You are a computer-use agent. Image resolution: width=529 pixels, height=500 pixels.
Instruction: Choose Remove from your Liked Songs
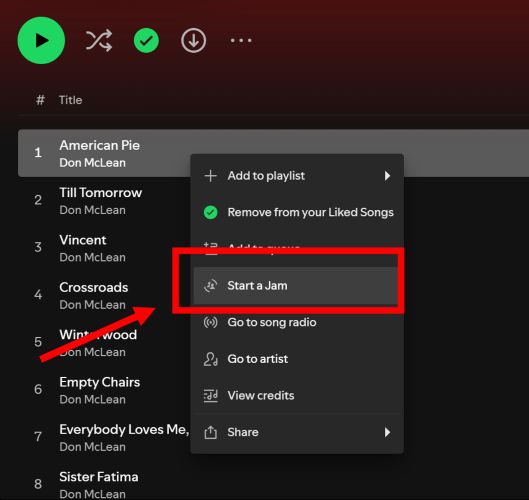coord(297,212)
